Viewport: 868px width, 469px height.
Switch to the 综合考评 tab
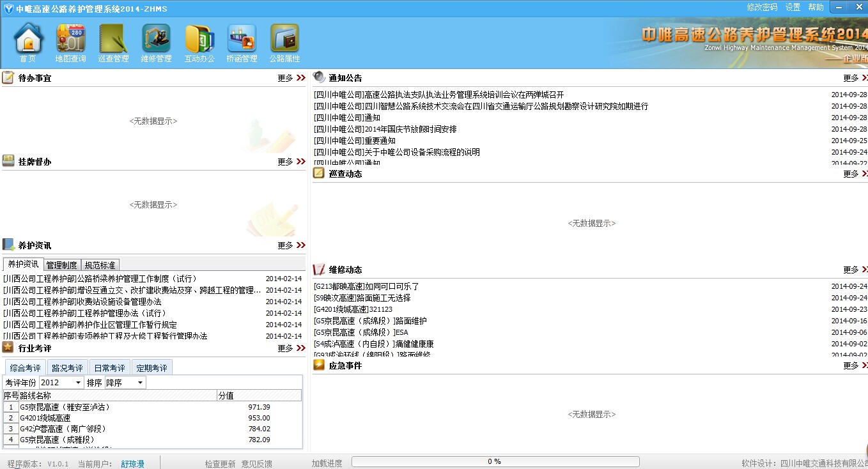click(x=26, y=368)
